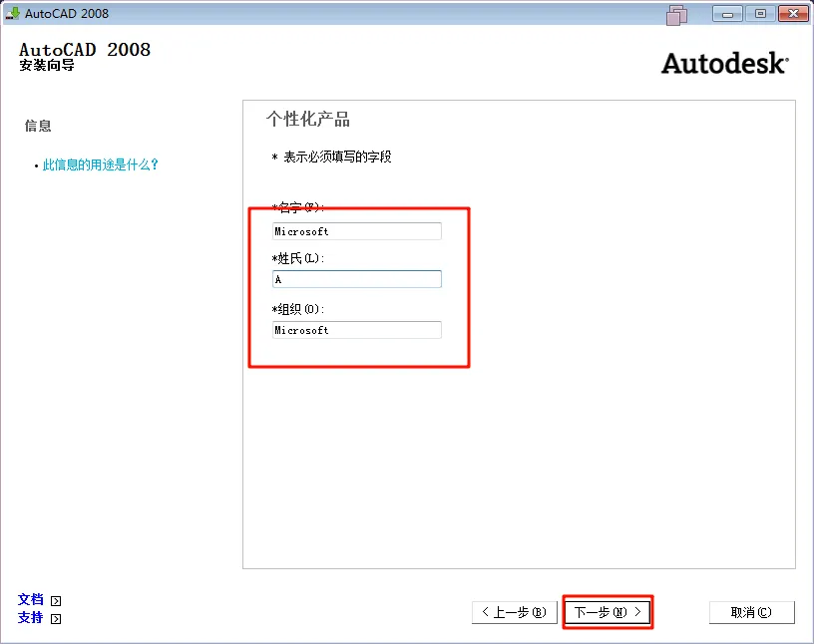Image resolution: width=814 pixels, height=644 pixels.
Task: Focus the 名字 first name input field
Action: coord(357,231)
